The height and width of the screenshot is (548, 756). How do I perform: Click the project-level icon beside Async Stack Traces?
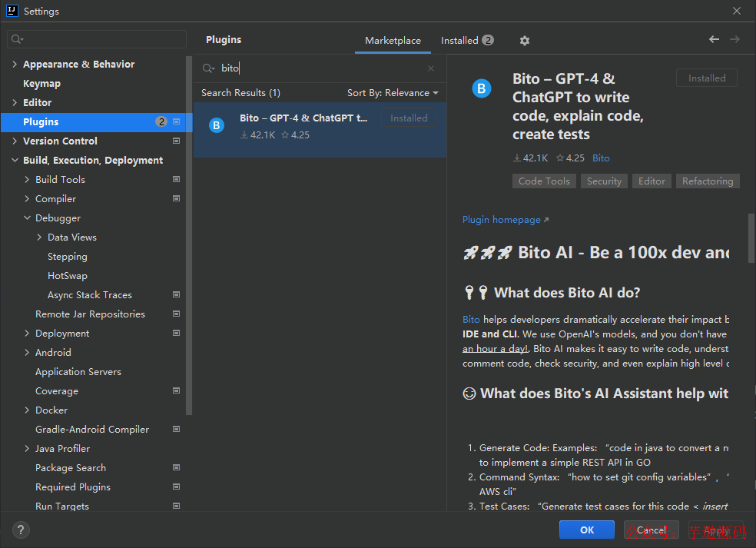click(x=177, y=294)
